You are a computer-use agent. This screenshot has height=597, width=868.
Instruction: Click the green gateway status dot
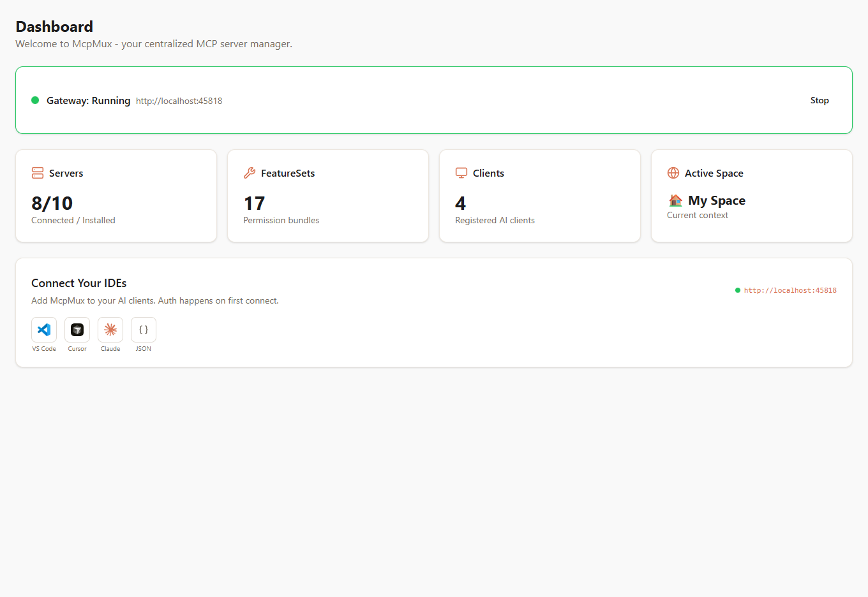pyautogui.click(x=35, y=100)
